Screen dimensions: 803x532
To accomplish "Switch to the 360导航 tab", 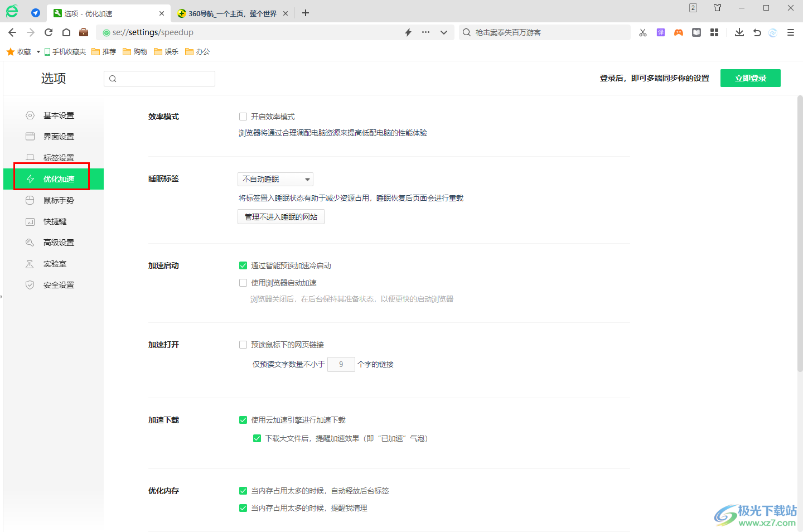I will (233, 13).
